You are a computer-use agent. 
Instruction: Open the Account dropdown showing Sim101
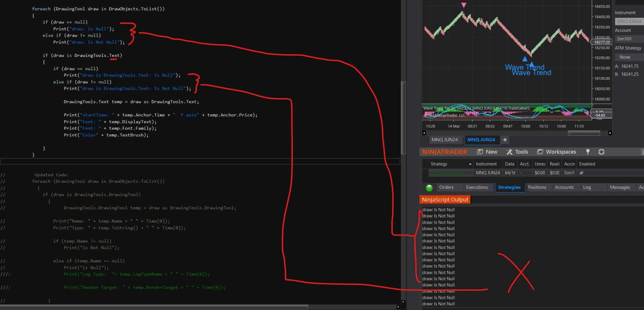click(629, 39)
